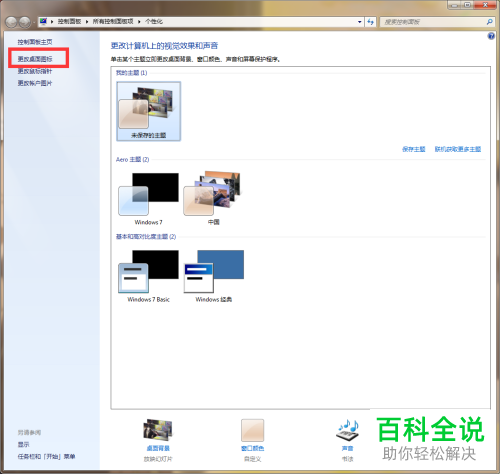Screen dimensions: 500x474
Task: Click the window maximize button
Action: pyautogui.click(x=467, y=5)
